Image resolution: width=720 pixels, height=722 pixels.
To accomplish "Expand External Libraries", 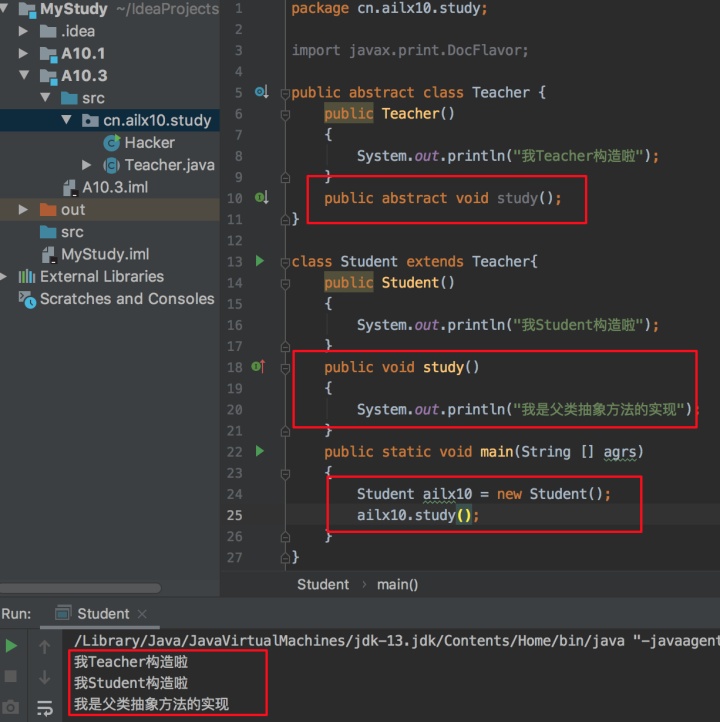I will pos(4,276).
